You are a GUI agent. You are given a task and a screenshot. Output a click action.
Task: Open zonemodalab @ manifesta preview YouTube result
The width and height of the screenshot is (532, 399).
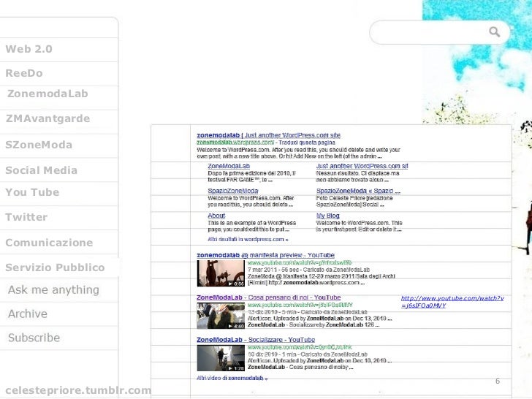(265, 255)
